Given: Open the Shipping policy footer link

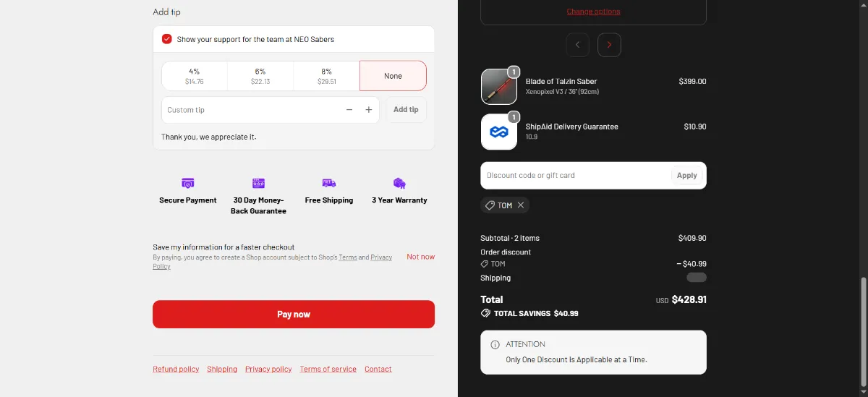Looking at the screenshot, I should (x=222, y=369).
